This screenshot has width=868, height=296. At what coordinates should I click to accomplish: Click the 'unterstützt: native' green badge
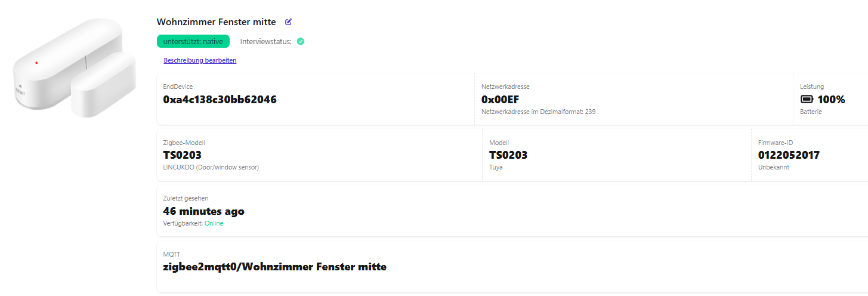tap(193, 42)
